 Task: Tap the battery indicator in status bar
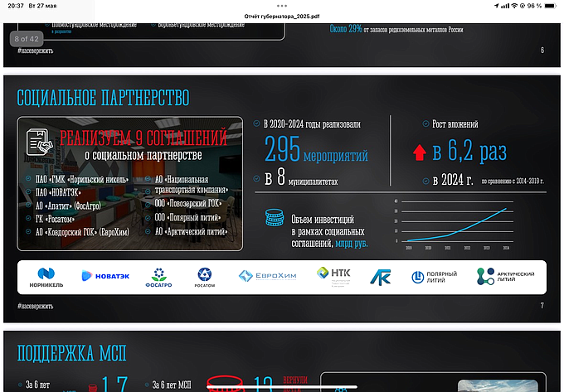point(549,5)
